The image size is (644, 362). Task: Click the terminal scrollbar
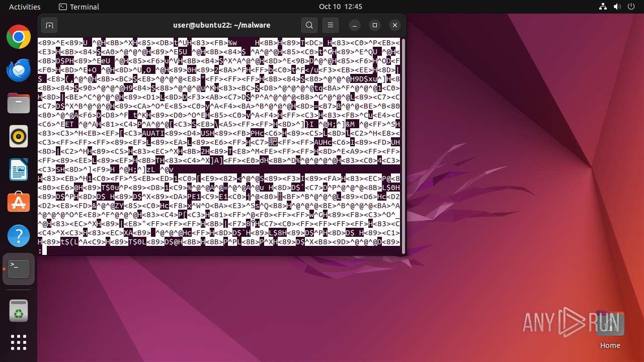point(403,146)
